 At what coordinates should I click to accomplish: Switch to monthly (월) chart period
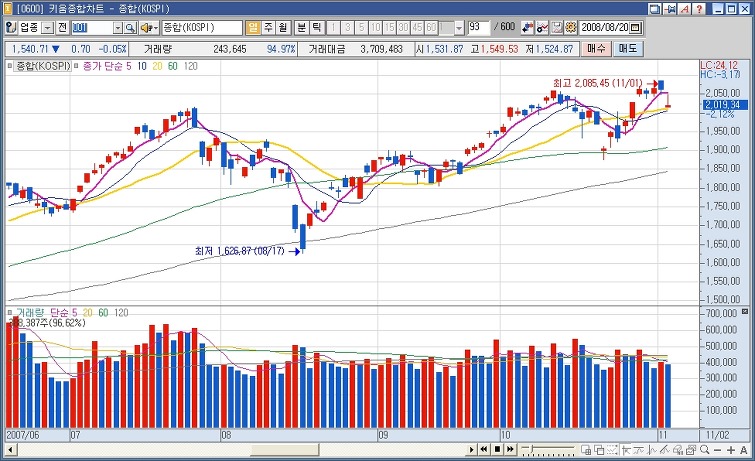click(284, 26)
